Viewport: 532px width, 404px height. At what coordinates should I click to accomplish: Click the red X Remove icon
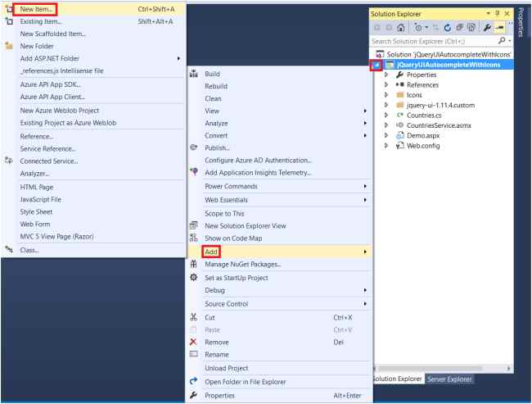tap(193, 342)
